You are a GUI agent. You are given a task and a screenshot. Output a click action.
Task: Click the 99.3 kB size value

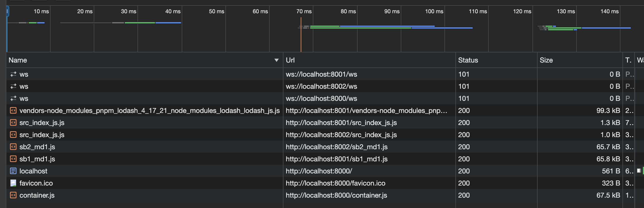608,111
